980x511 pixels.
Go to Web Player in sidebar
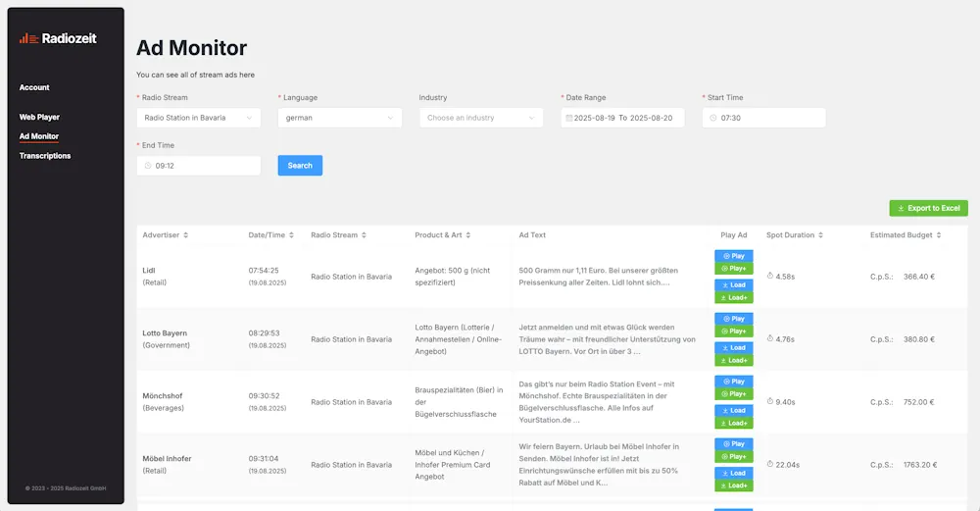39,117
